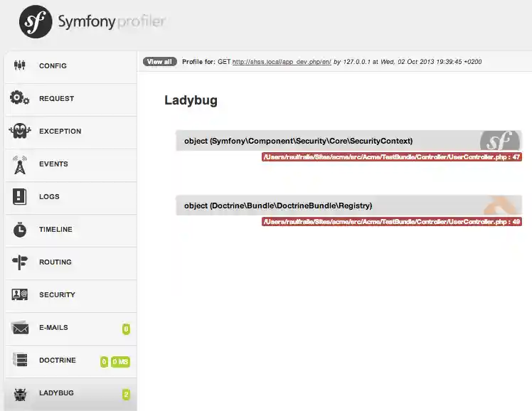Open the TIMELINE panel
The width and height of the screenshot is (532, 411).
(71, 230)
